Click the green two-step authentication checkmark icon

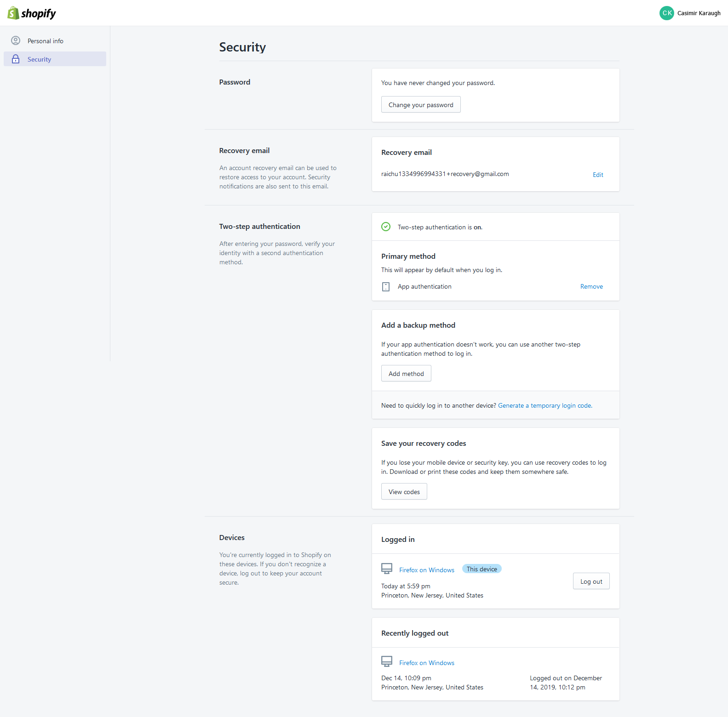pyautogui.click(x=386, y=227)
